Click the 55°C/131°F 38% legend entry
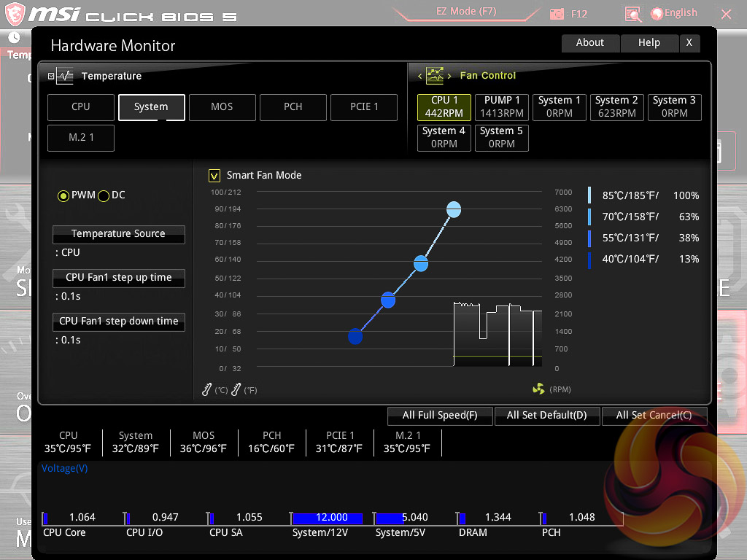This screenshot has height=560, width=747. pyautogui.click(x=644, y=238)
